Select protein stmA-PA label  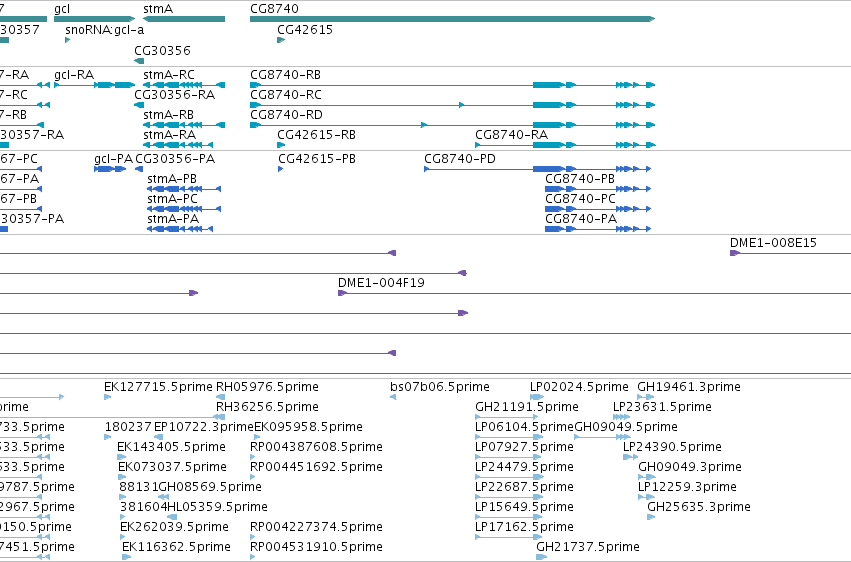click(173, 219)
